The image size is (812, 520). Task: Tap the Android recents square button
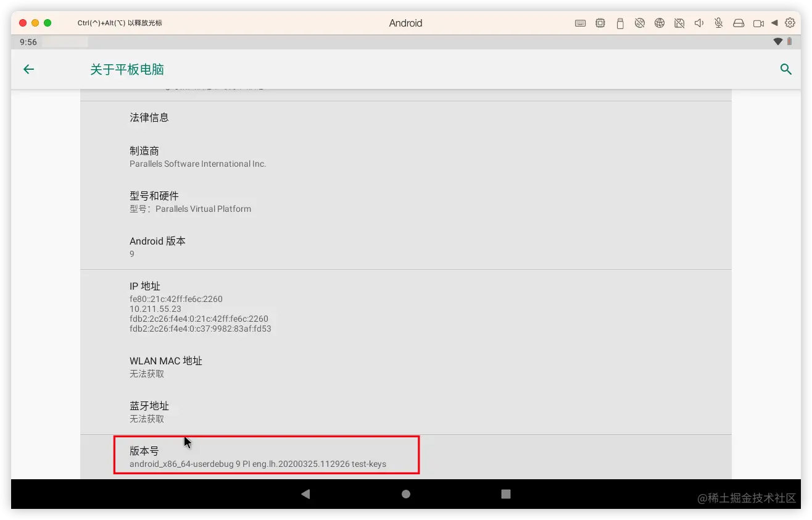click(x=506, y=494)
